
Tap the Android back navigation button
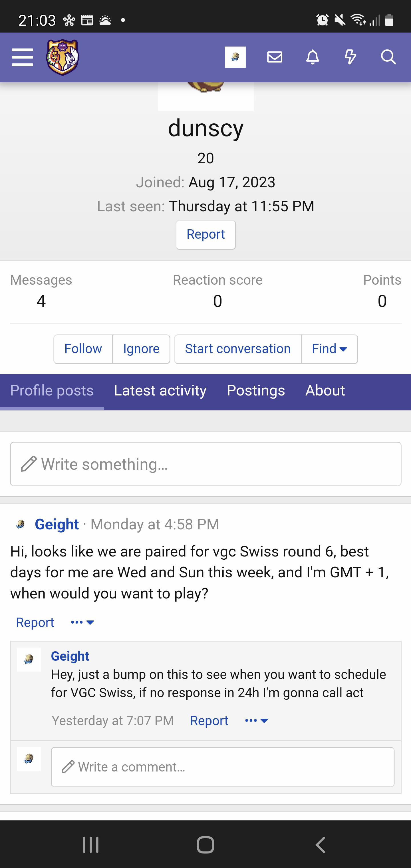(x=320, y=844)
